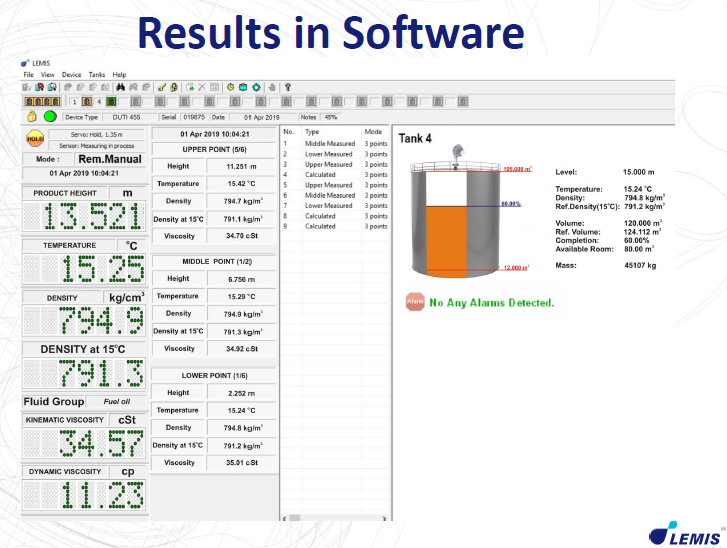Click the Middle Point viscosity 34.92 cSt
The height and width of the screenshot is (548, 727).
(x=242, y=349)
